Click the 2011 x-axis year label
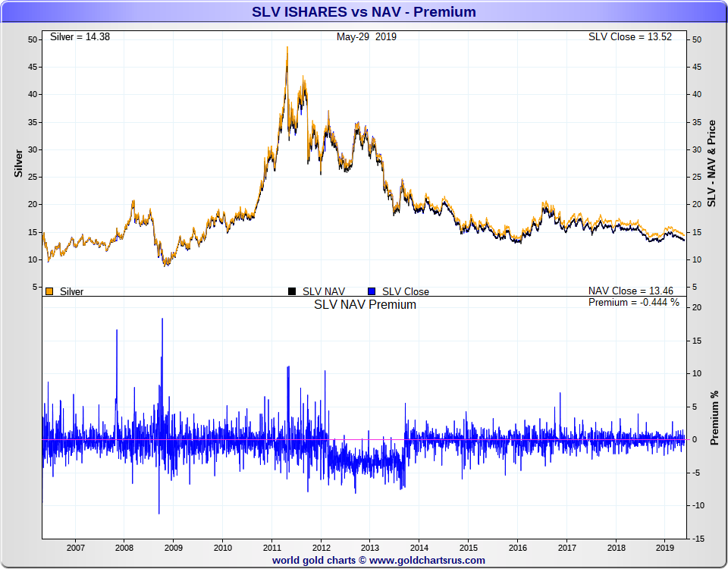The height and width of the screenshot is (569, 728). [x=272, y=548]
